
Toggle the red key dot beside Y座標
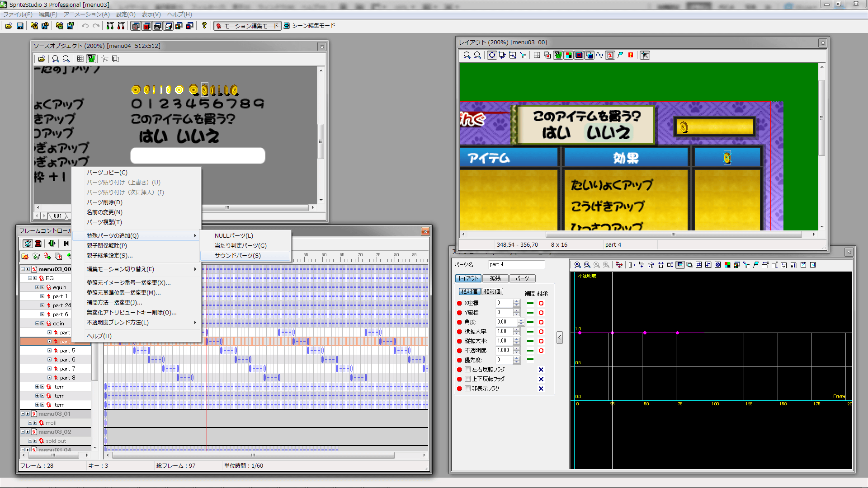pos(459,313)
